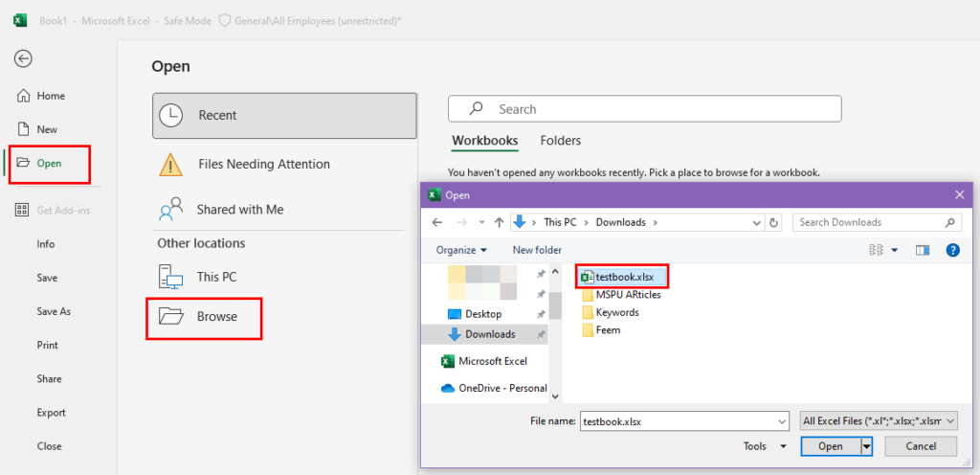
Task: Open view options dropdown arrow
Action: coord(895,250)
